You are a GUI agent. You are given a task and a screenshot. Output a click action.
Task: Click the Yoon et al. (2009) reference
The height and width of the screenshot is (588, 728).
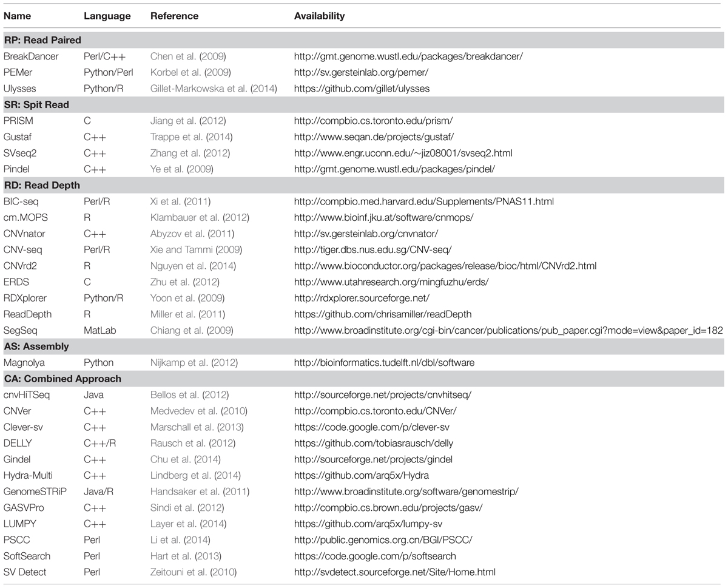[x=187, y=297]
